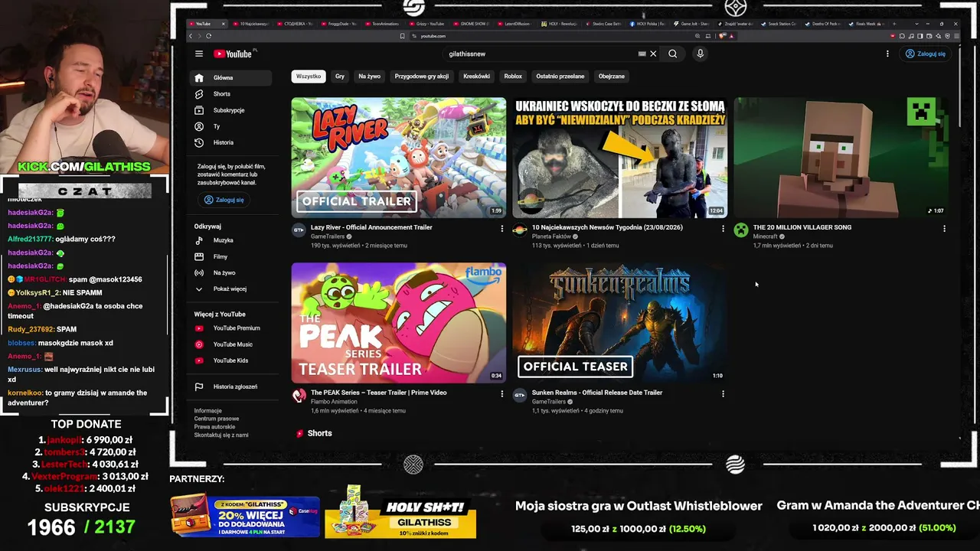Go to the YouTube logo home link
980x551 pixels.
[x=233, y=54]
